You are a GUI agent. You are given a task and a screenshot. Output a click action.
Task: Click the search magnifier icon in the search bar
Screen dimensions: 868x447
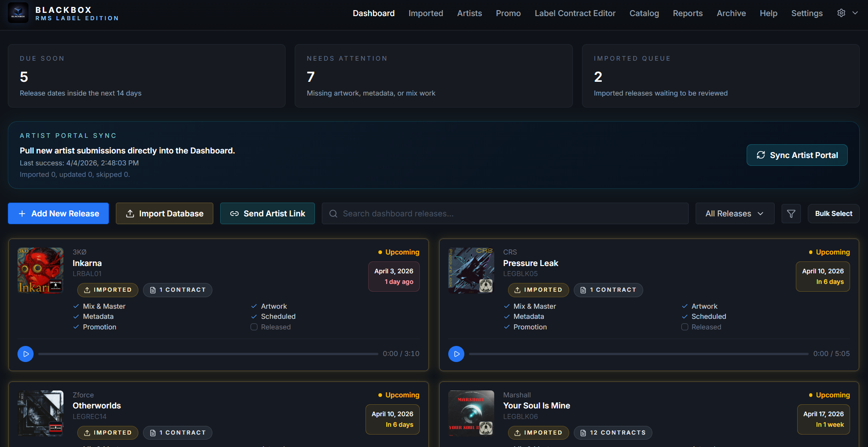(333, 213)
